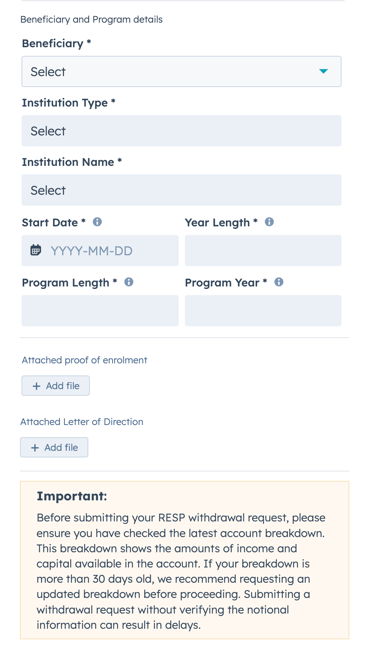372x651 pixels.
Task: Click the Year Length info icon
Action: 269,222
